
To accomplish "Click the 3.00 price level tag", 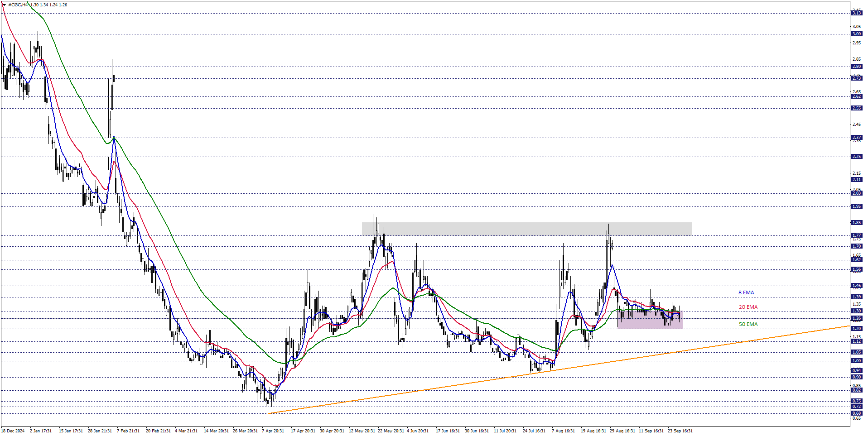I will tap(856, 34).
